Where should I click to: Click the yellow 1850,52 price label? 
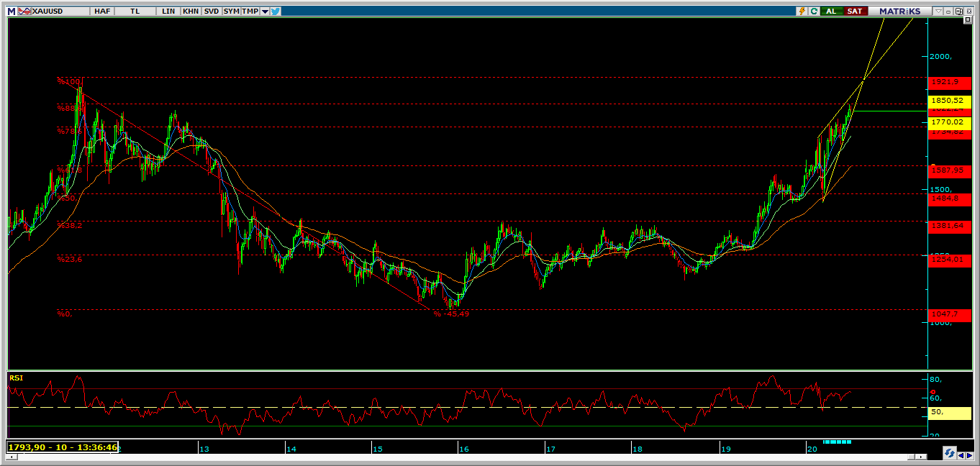(950, 101)
